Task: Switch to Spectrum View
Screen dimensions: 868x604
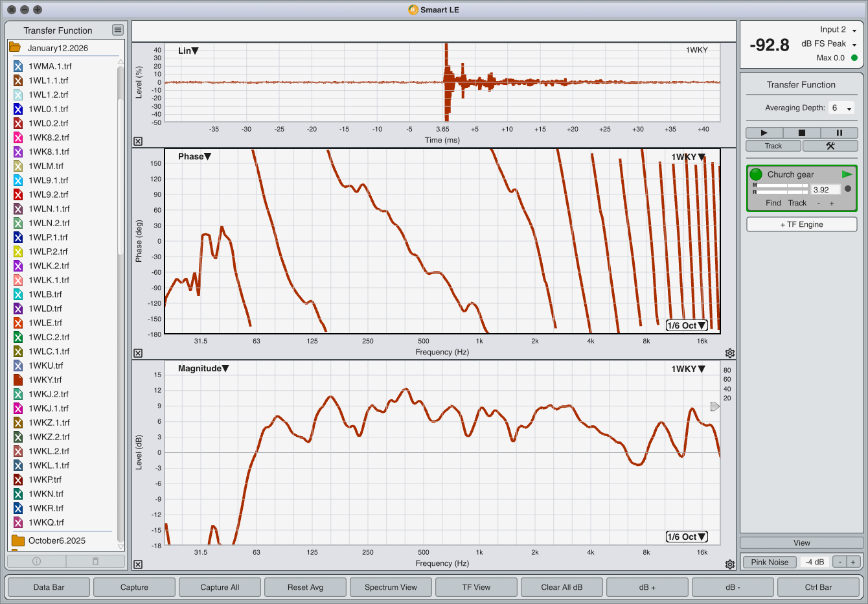Action: click(391, 587)
